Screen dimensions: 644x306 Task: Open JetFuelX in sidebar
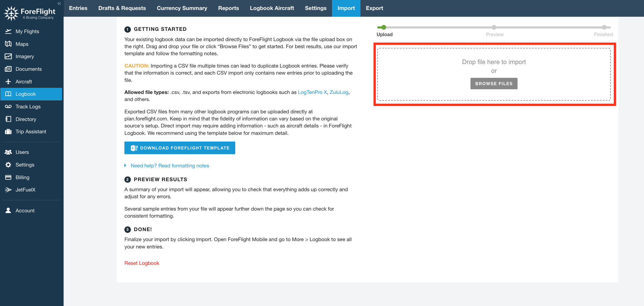(x=31, y=190)
